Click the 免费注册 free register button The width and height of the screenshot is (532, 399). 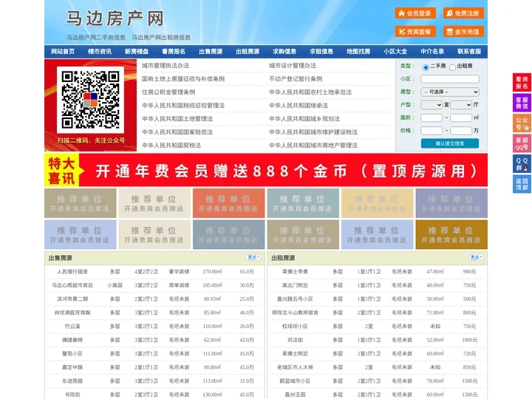[463, 13]
